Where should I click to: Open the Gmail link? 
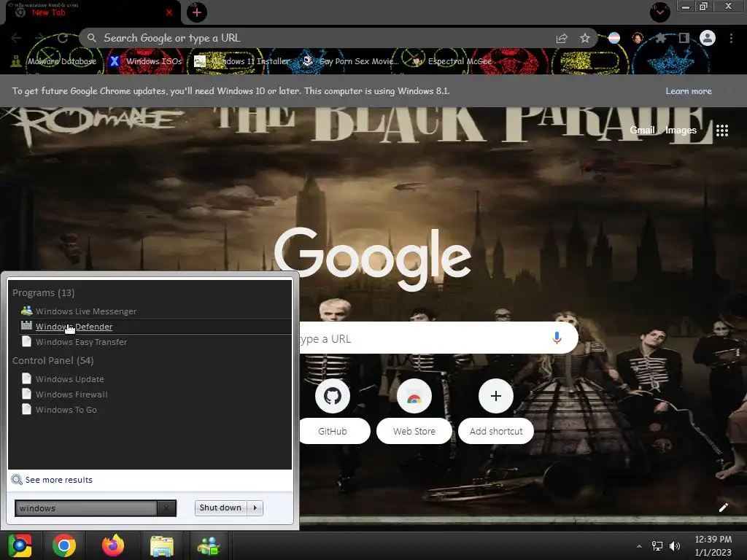(x=642, y=130)
